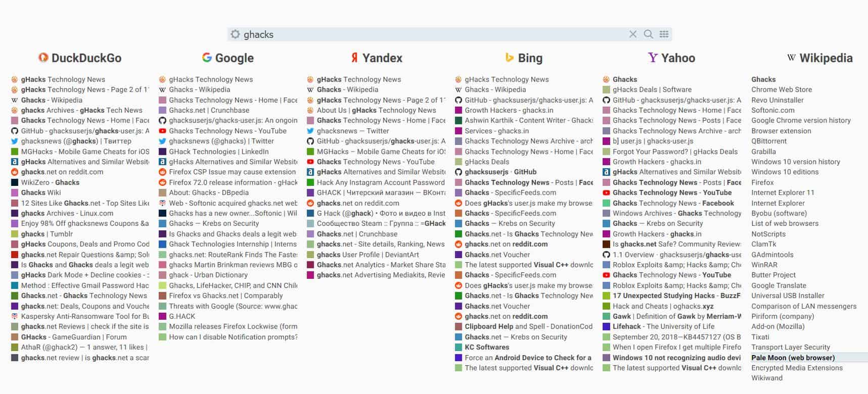Open Yahoo result 'gHacks Deals | Software'

pos(652,89)
